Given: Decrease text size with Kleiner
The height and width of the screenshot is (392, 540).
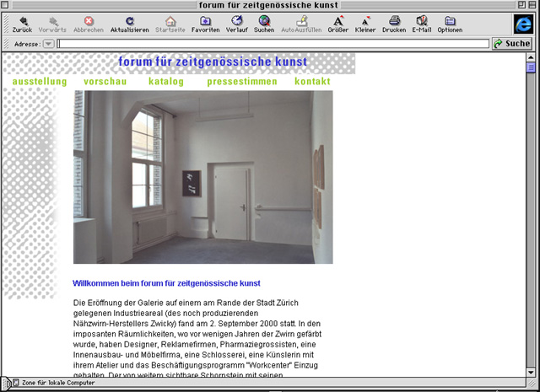Looking at the screenshot, I should [365, 20].
